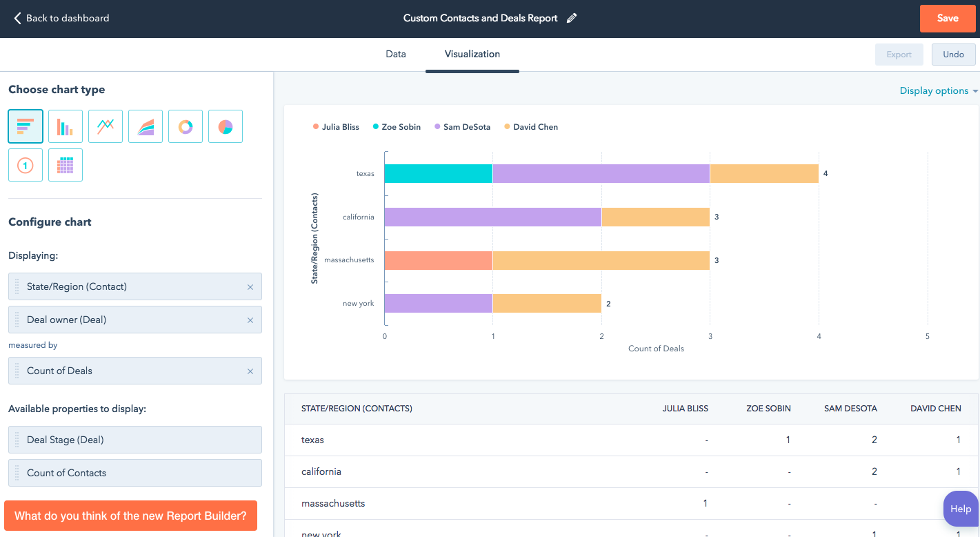Select the pie chart type
980x537 pixels.
tap(226, 126)
